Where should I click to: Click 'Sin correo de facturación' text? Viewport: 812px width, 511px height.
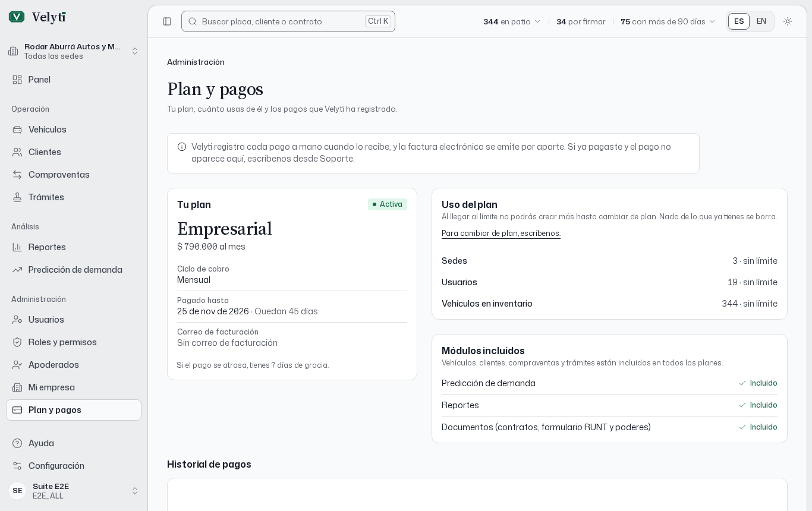(x=227, y=343)
